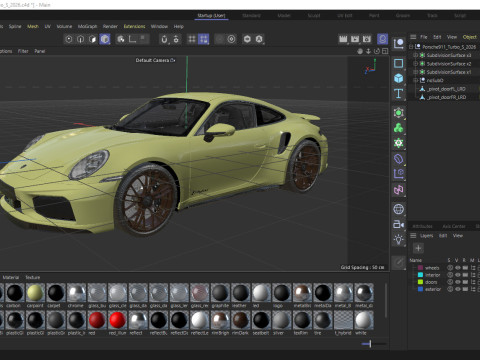
Task: Expand SubdivisionSurface x1 in Object Manager
Action: coord(415,72)
